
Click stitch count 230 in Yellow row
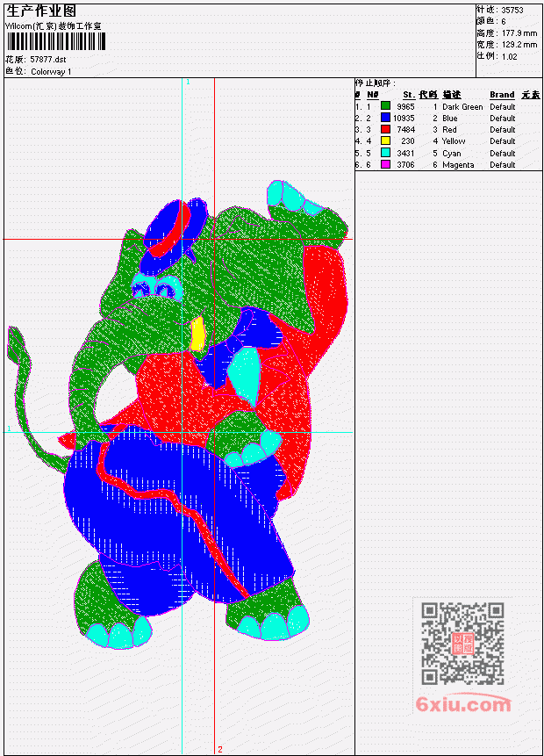[x=408, y=141]
